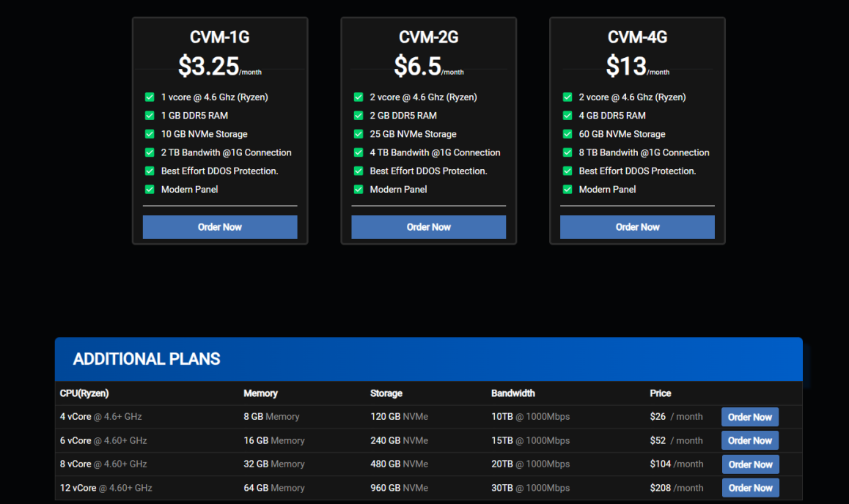The height and width of the screenshot is (504, 849).
Task: Click the CPU(Ryzen) column header
Action: point(84,393)
